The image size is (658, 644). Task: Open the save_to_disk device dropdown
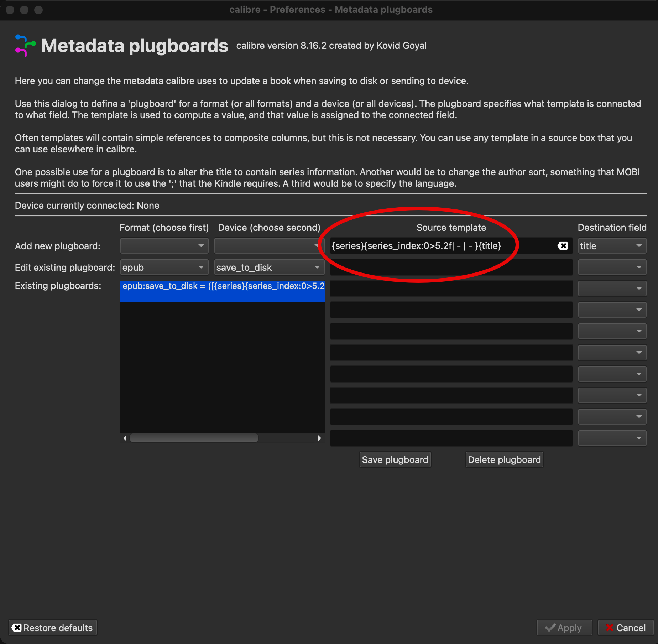coord(269,267)
